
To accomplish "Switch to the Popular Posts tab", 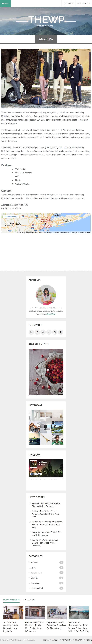I will tap(11, 599).
